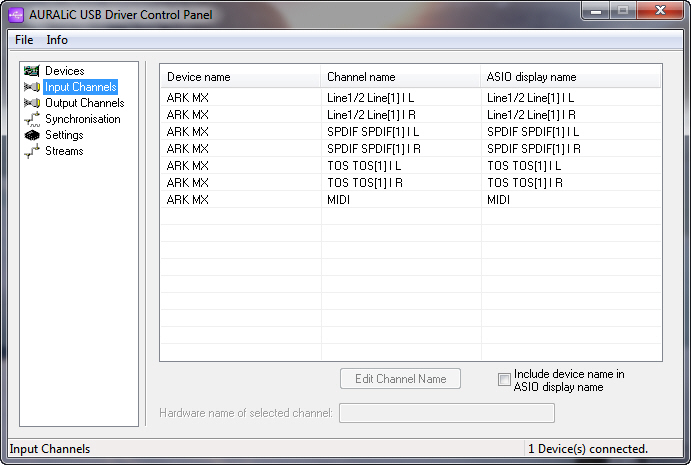Click the '1 Device(s) connected.' status text

click(x=588, y=449)
